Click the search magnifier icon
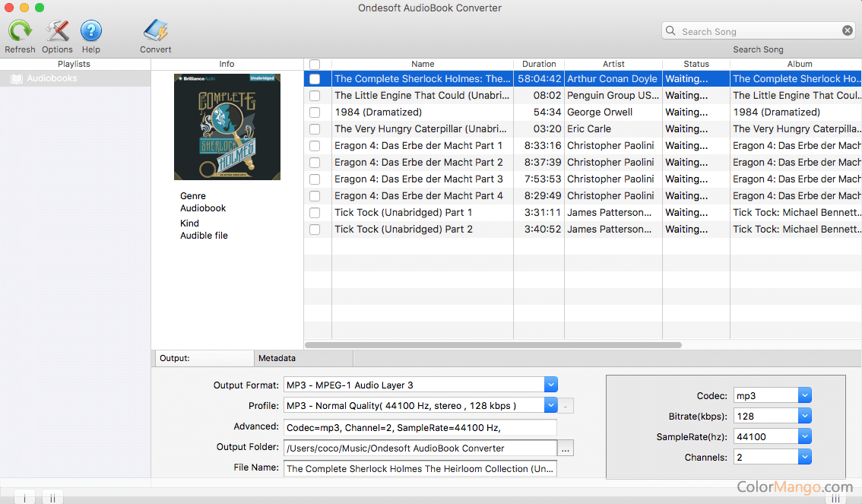 click(x=670, y=31)
